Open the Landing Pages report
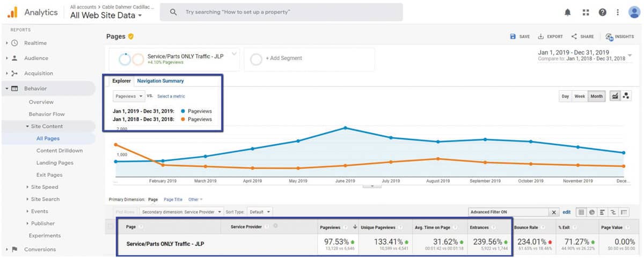Viewport: 644px width, 258px height. 55,163
